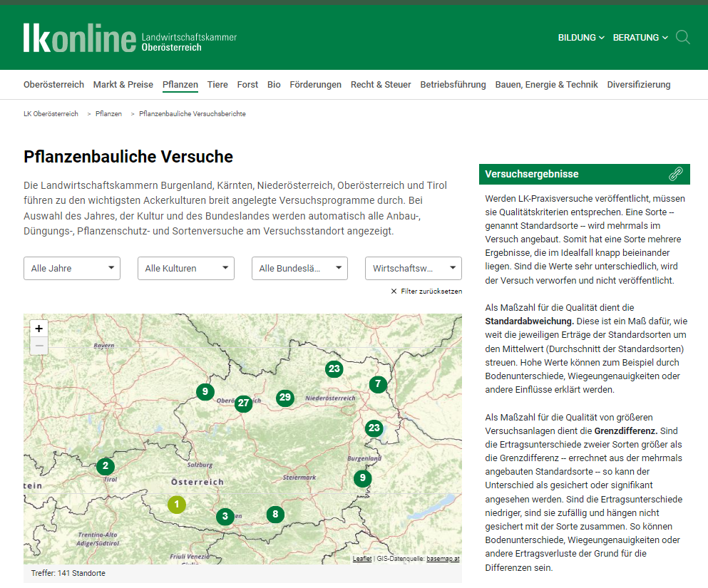Open the basemap.at attribution link
708x588 pixels.
point(443,559)
